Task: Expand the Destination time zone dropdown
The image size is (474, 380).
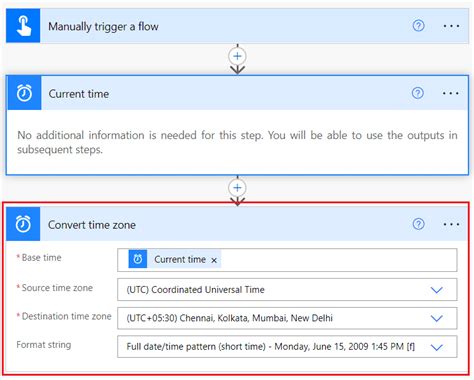Action: coord(436,318)
